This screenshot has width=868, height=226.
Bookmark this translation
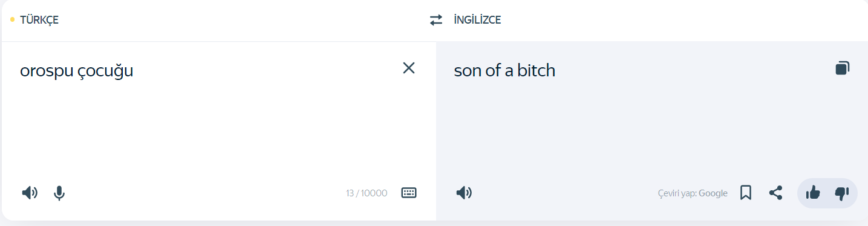(x=746, y=193)
